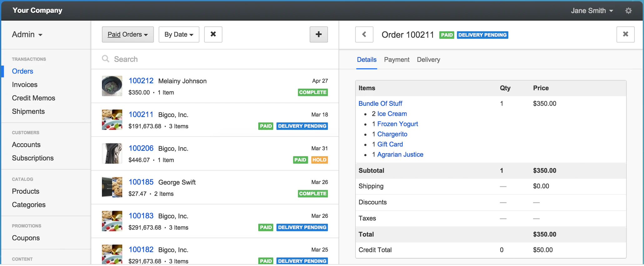The width and height of the screenshot is (644, 266).
Task: Open order 100206 link
Action: click(x=141, y=148)
